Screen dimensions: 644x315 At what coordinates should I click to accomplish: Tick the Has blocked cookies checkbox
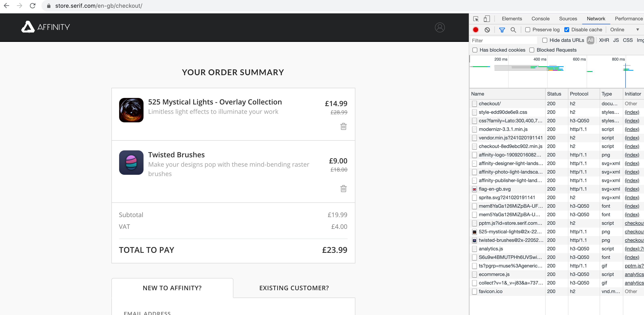pos(475,50)
